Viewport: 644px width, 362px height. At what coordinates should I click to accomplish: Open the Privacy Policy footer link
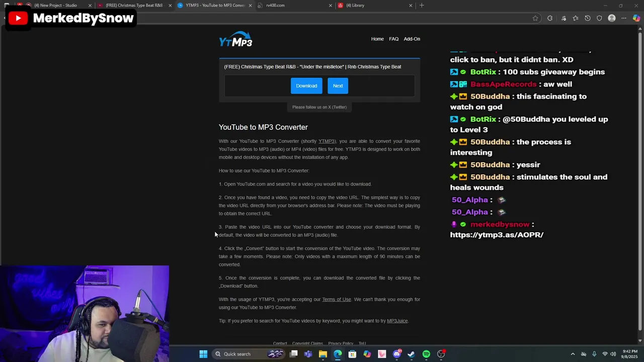pyautogui.click(x=341, y=343)
